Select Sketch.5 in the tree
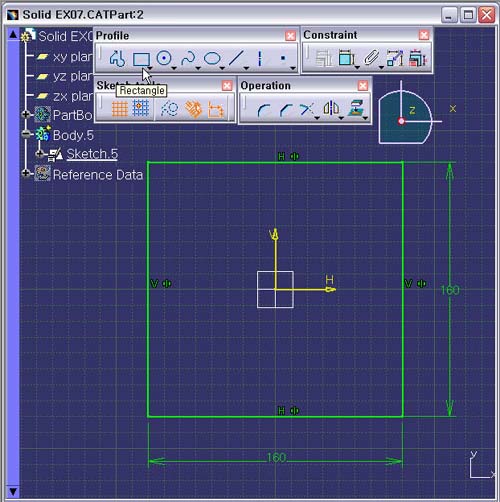 tap(92, 154)
